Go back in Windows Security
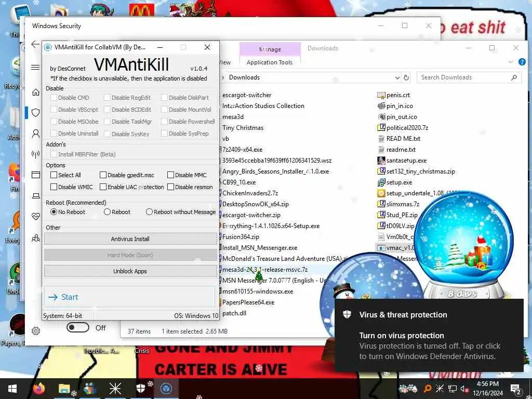The height and width of the screenshot is (399, 532). click(35, 44)
